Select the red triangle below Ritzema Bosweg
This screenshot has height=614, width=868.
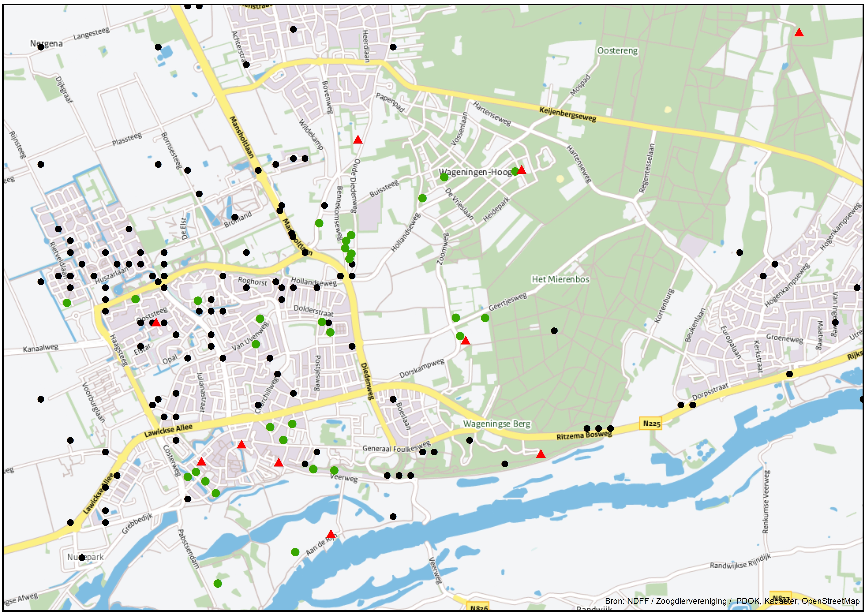(x=541, y=454)
